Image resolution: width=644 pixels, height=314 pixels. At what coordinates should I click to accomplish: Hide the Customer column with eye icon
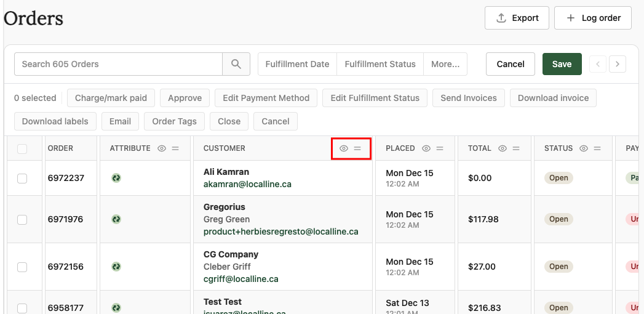pos(344,148)
